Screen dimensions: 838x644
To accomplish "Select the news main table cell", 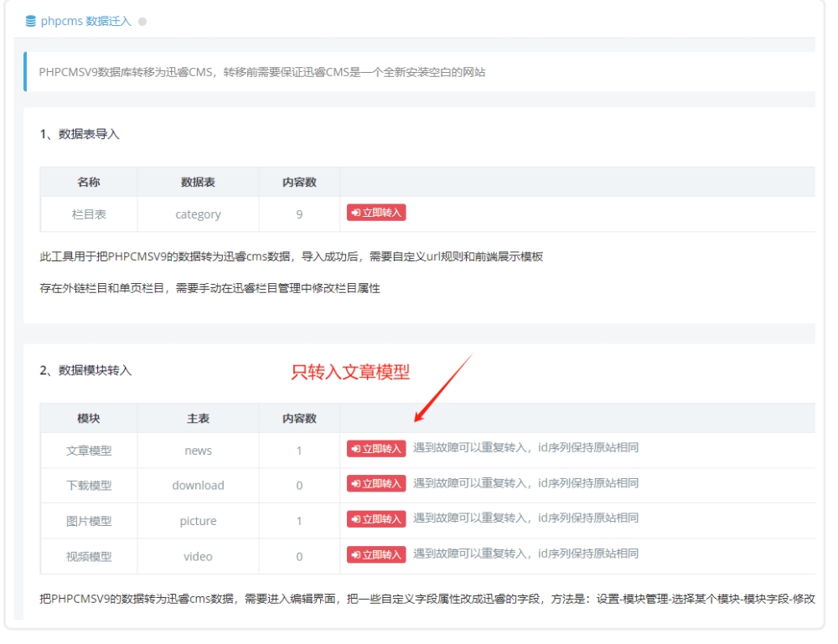I will point(198,451).
